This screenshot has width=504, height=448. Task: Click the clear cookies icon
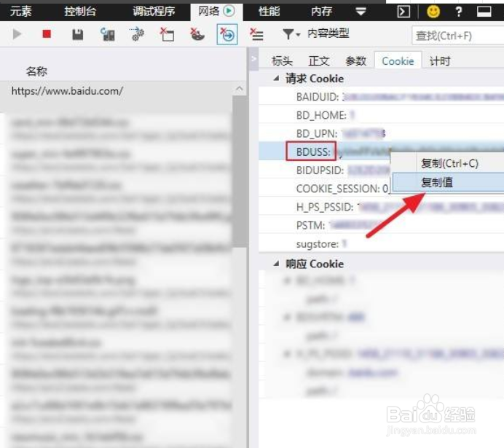pyautogui.click(x=197, y=34)
